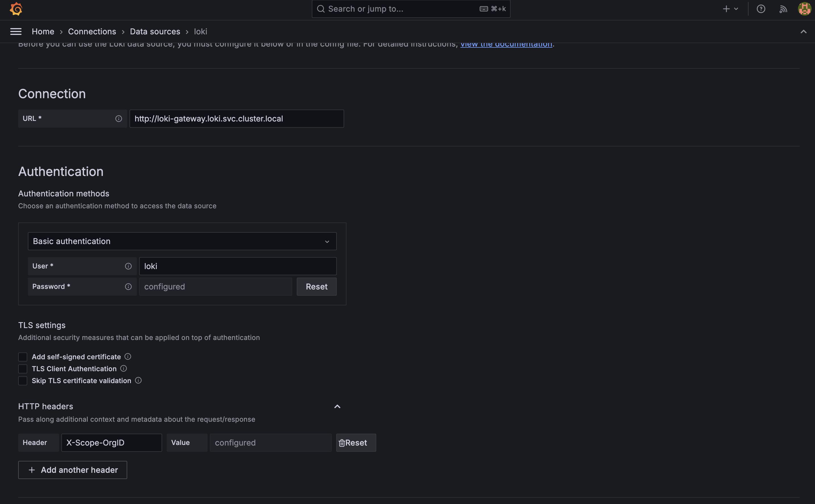The height and width of the screenshot is (504, 815).
Task: Enable TLS Client Authentication checkbox
Action: tap(23, 369)
